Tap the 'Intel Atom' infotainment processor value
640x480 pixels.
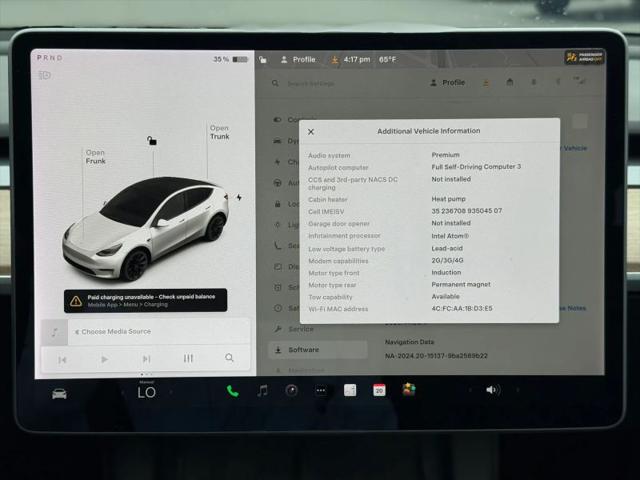tap(450, 236)
